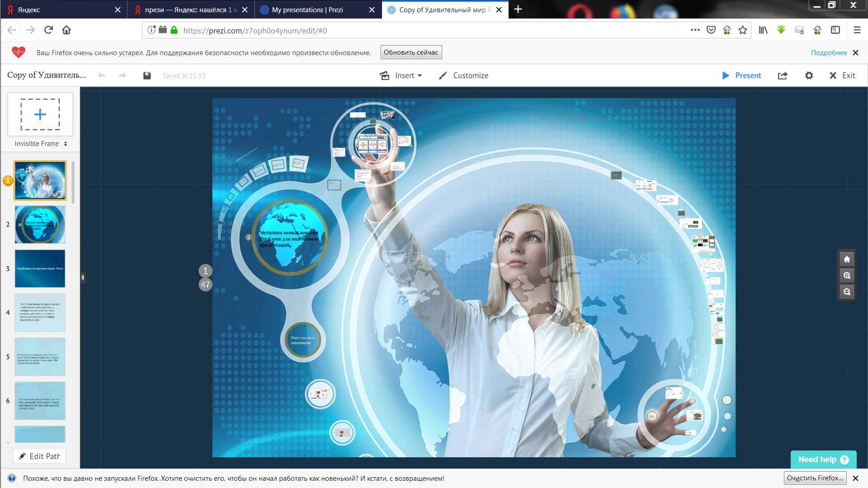Viewport: 868px width, 488px height.
Task: Bookmark this page with star
Action: (x=742, y=30)
